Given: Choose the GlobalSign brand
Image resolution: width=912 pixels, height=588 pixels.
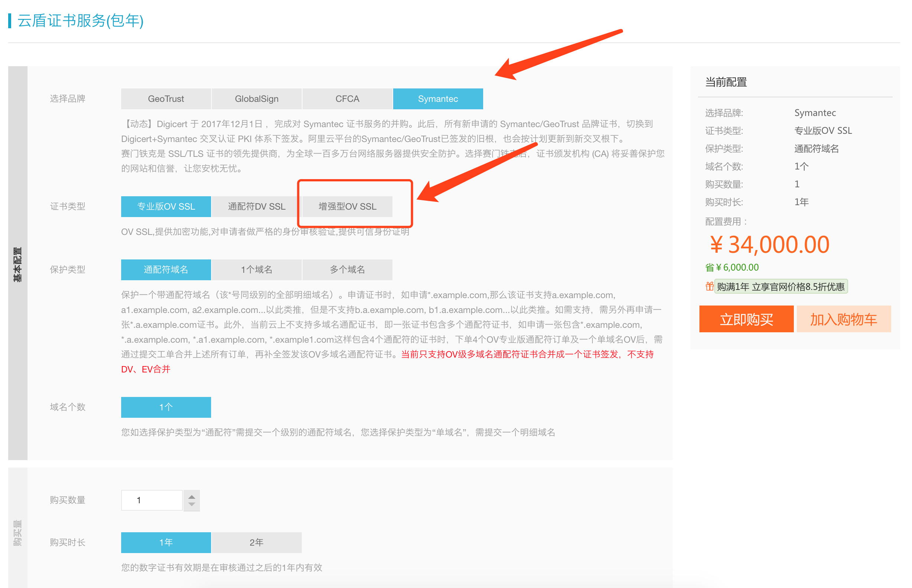Looking at the screenshot, I should (x=256, y=99).
